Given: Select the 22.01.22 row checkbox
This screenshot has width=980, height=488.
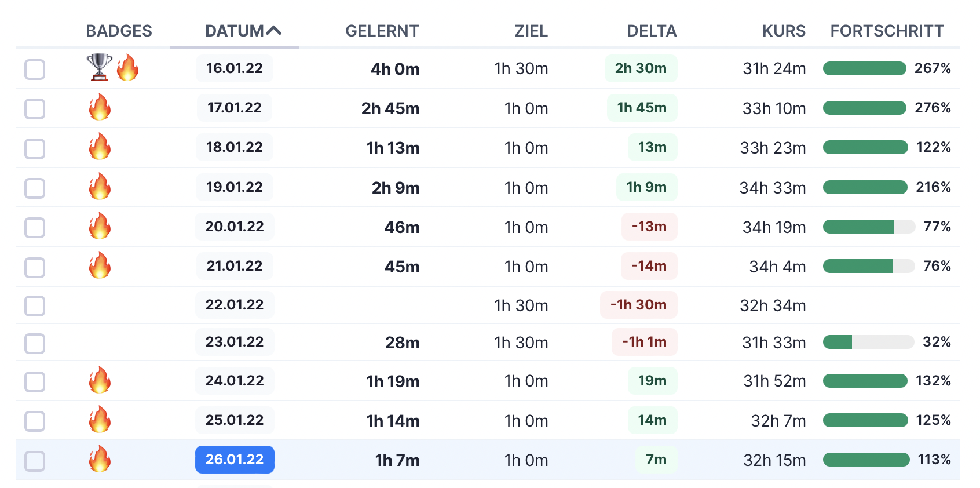Looking at the screenshot, I should point(35,305).
